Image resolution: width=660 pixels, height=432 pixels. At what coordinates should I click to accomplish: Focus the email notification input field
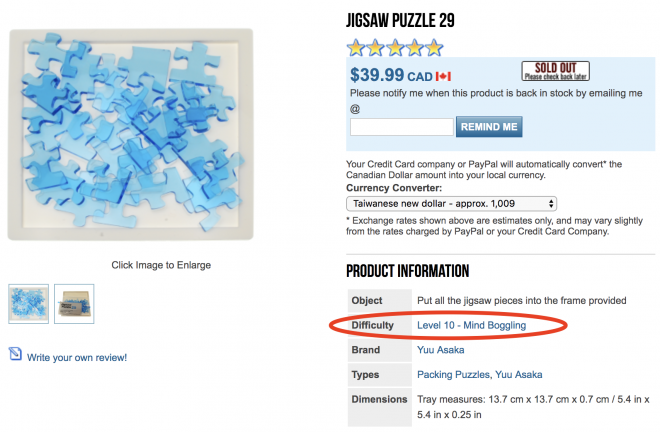pos(401,127)
